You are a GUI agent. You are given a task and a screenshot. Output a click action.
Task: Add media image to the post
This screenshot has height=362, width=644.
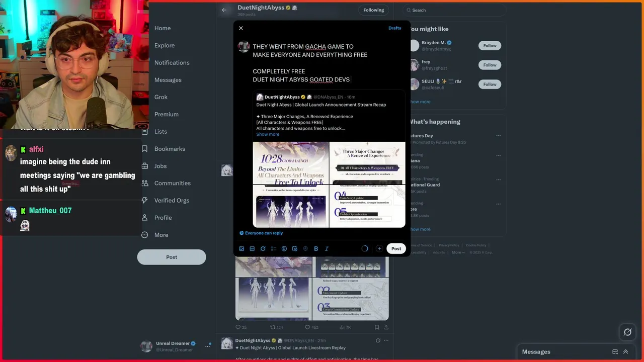(242, 249)
